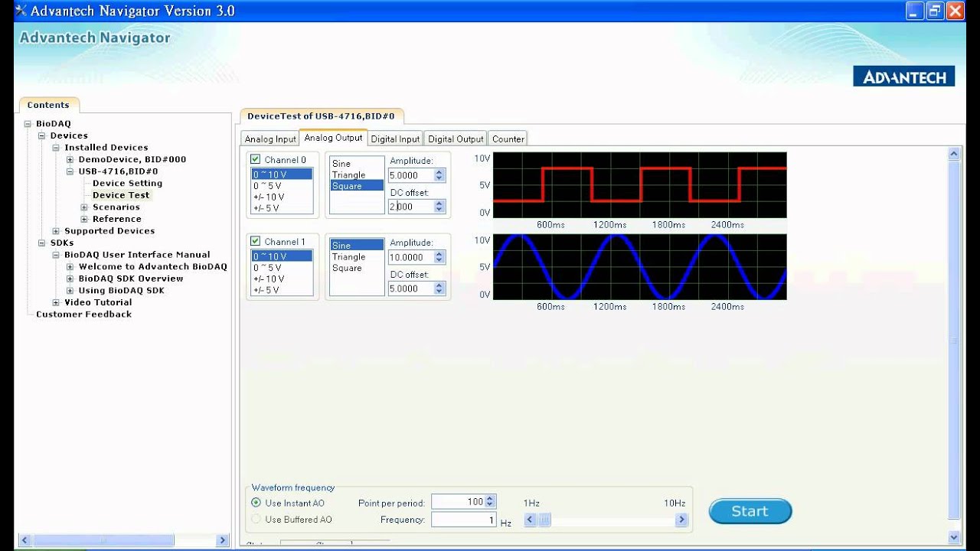The height and width of the screenshot is (551, 980).
Task: Expand the Video Tutorial node
Action: (56, 303)
